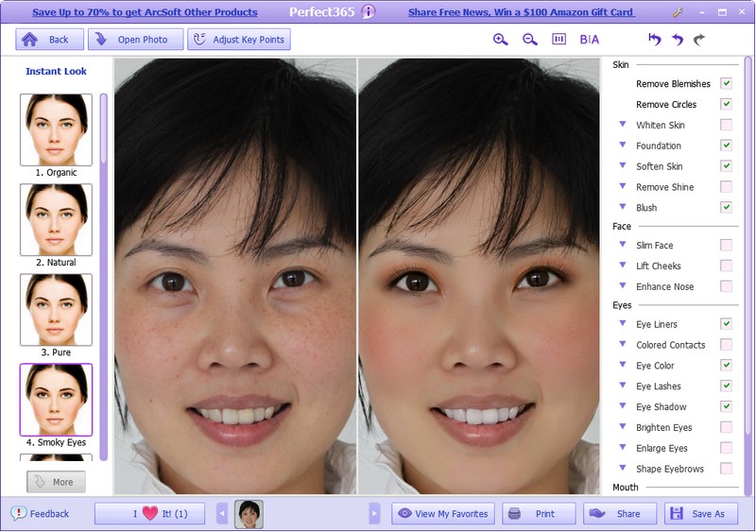Toggle the Eye Lashes checkbox

click(x=726, y=386)
